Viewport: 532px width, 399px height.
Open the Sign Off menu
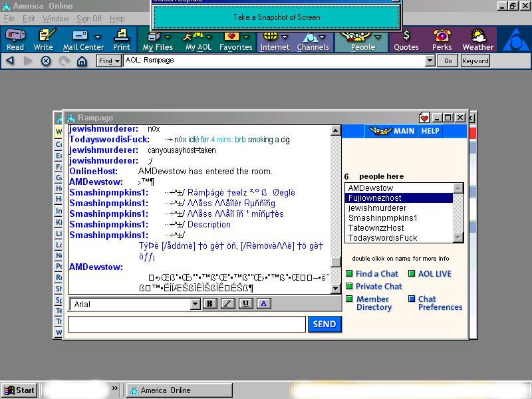[x=89, y=19]
